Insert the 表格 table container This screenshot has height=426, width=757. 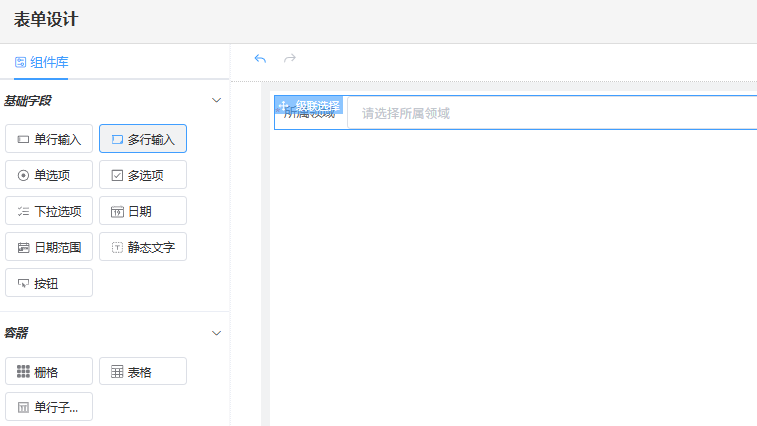click(143, 371)
